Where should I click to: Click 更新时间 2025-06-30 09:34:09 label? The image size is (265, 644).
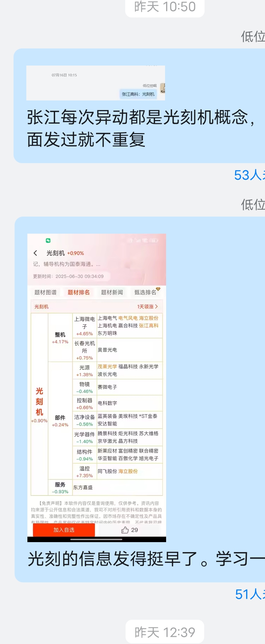point(68,276)
